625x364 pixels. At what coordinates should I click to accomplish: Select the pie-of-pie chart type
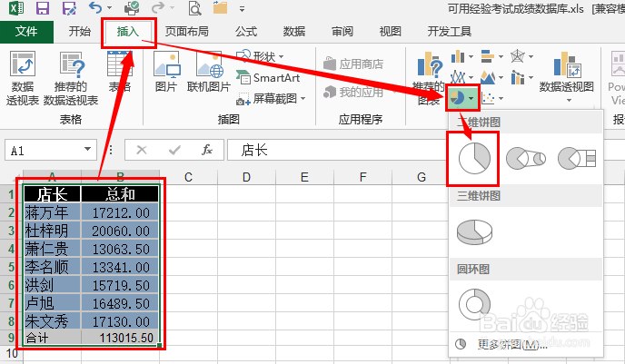(526, 159)
